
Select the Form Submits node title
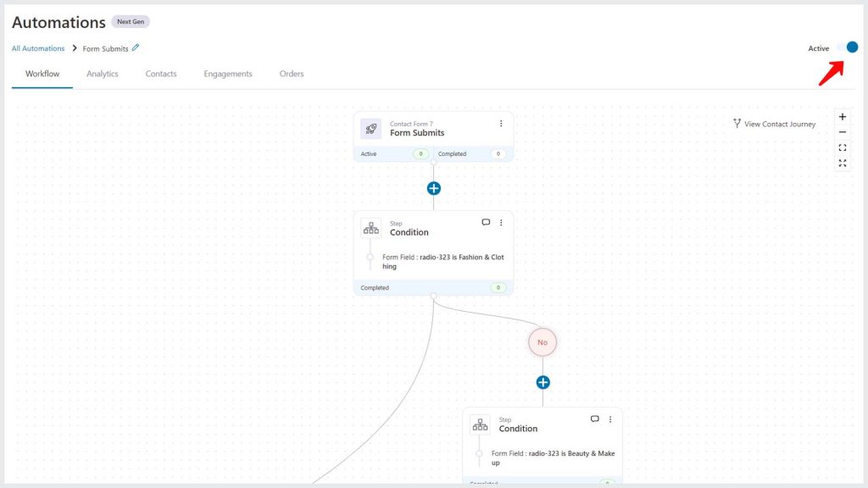click(417, 133)
